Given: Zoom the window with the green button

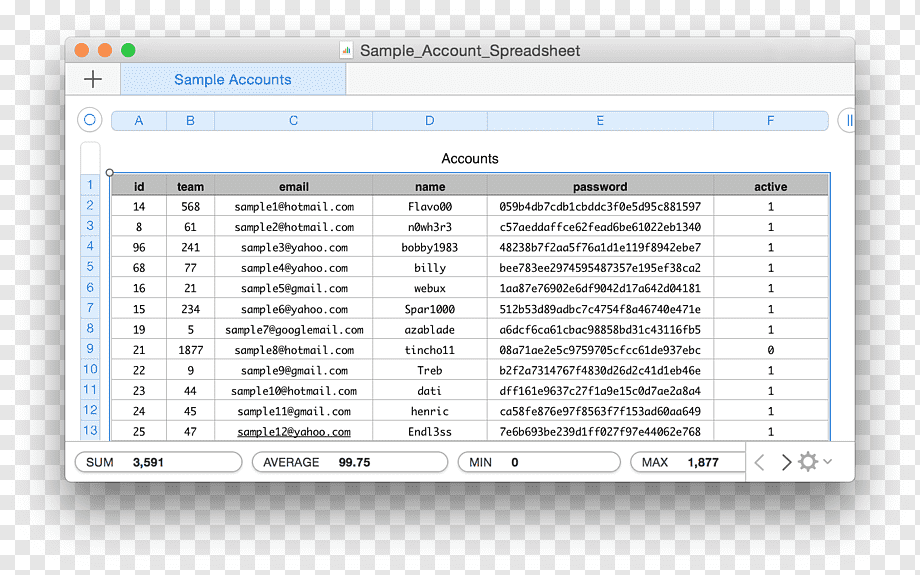Looking at the screenshot, I should (128, 50).
